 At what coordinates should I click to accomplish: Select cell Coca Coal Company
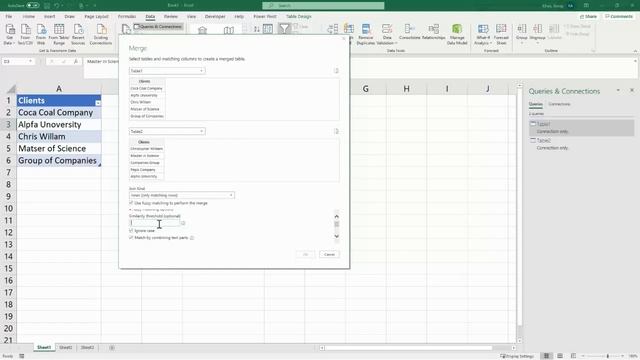click(x=59, y=113)
